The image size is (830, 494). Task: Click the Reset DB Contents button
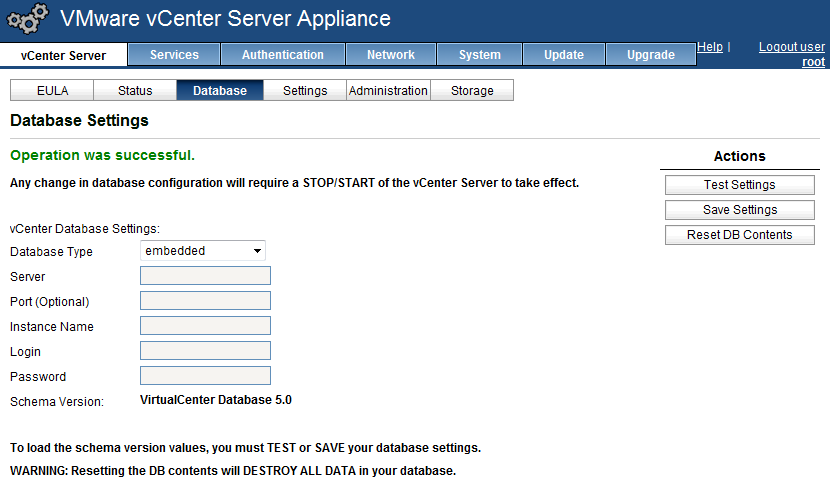click(739, 235)
